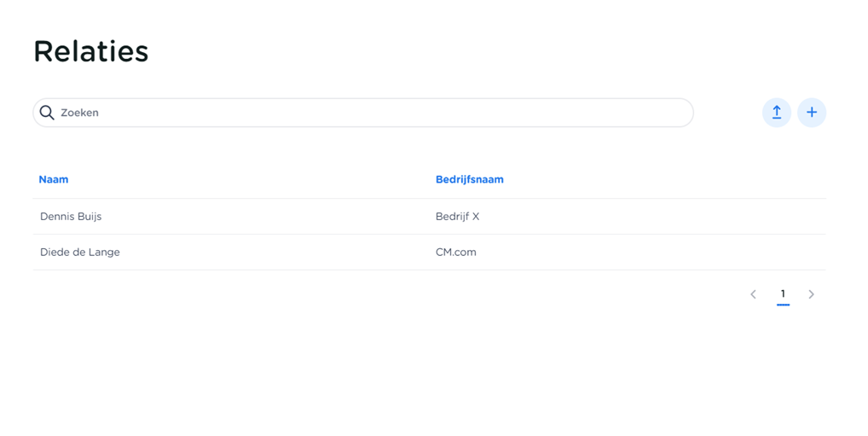868x436 pixels.
Task: Click the upload/import relations icon
Action: click(777, 113)
